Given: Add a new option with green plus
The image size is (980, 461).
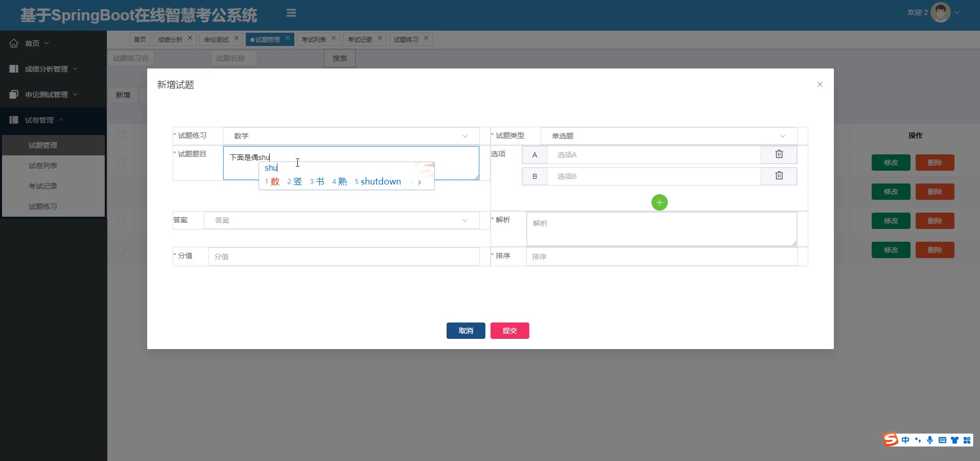Looking at the screenshot, I should click(660, 202).
